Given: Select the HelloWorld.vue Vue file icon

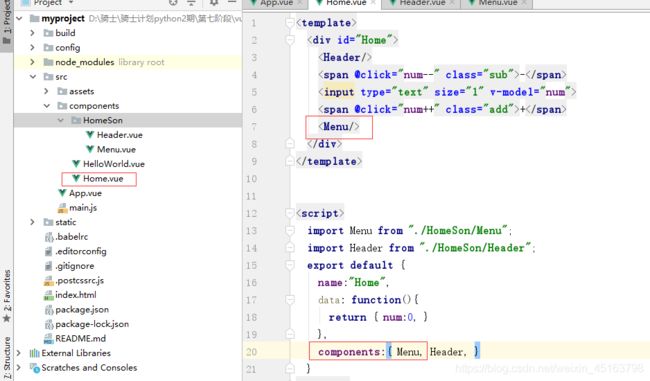Looking at the screenshot, I should pyautogui.click(x=76, y=163).
